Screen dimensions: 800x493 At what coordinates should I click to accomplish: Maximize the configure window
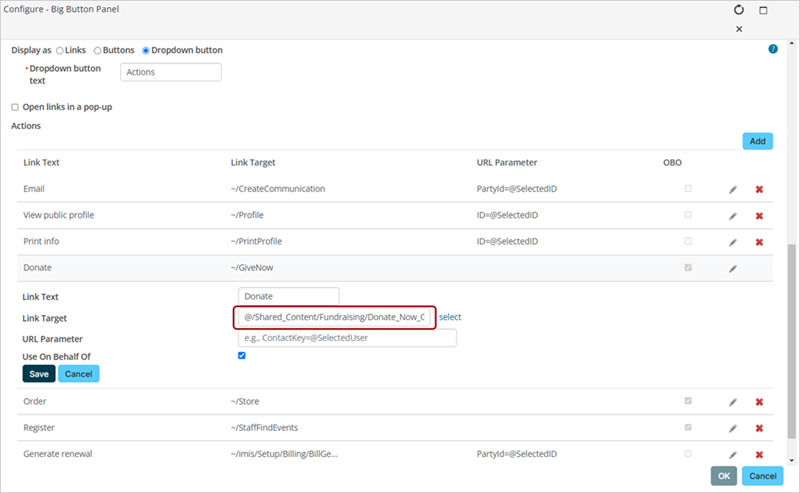pyautogui.click(x=763, y=10)
